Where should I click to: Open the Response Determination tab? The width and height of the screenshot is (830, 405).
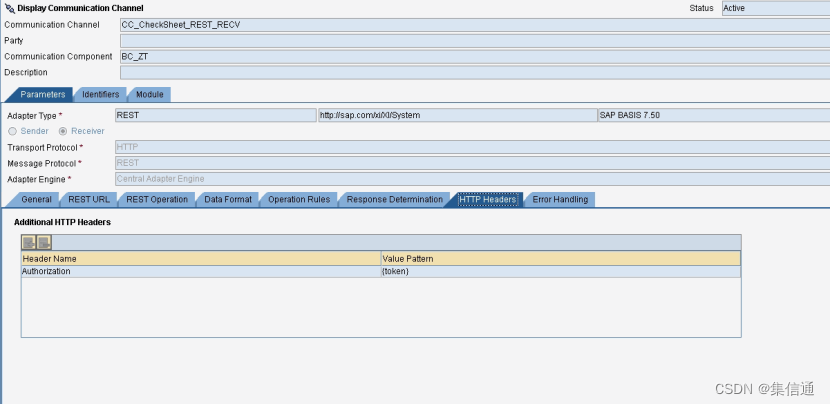(x=394, y=200)
